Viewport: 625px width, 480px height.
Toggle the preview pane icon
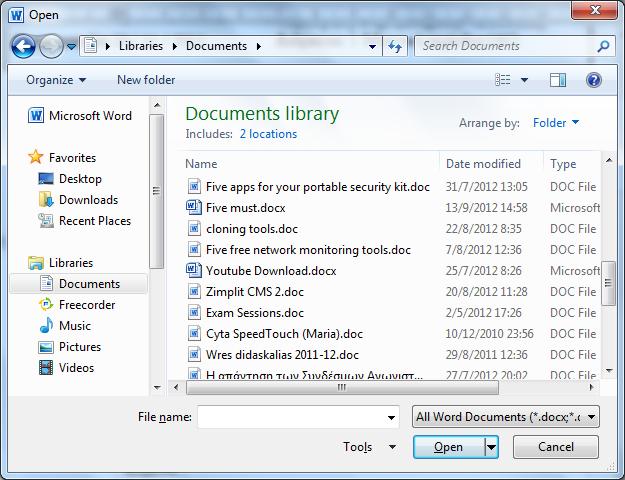[558, 80]
